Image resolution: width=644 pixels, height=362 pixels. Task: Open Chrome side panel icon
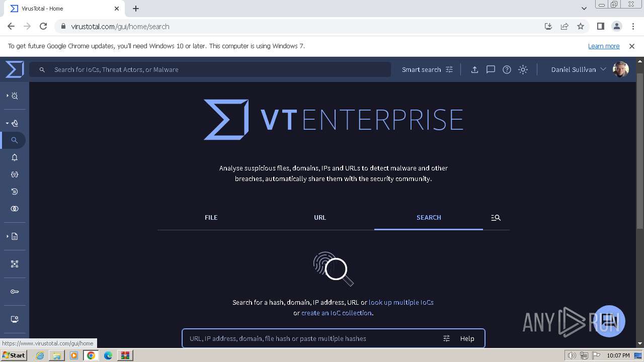[600, 26]
